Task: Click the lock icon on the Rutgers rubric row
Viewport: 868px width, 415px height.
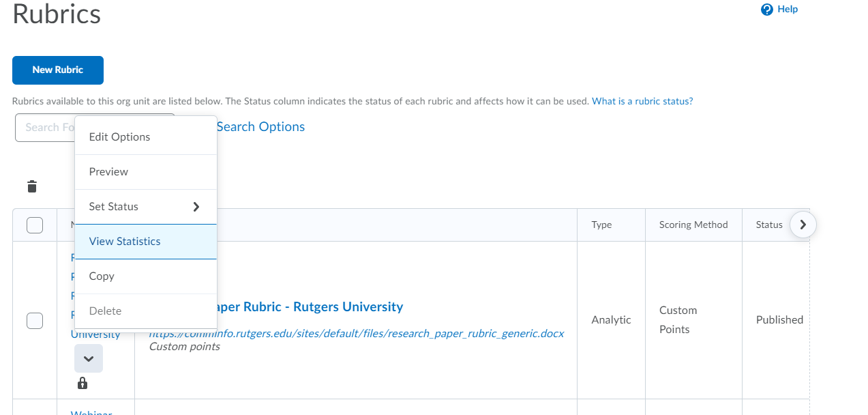Action: point(82,383)
